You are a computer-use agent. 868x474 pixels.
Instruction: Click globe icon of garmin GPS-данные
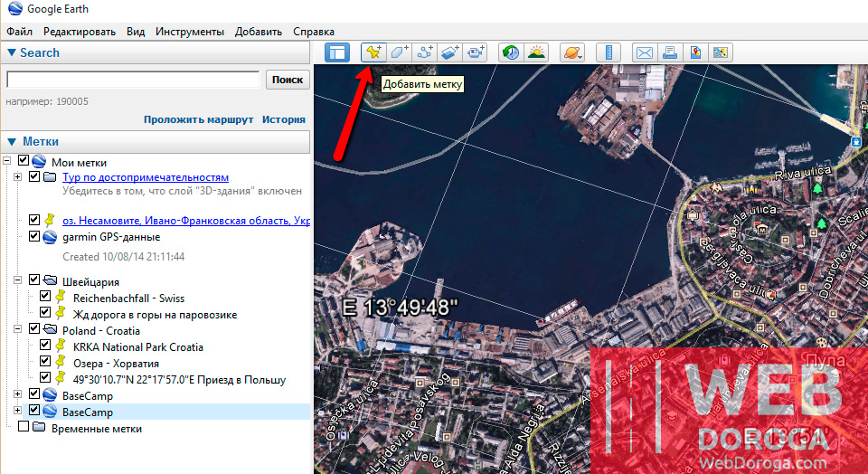pyautogui.click(x=50, y=237)
